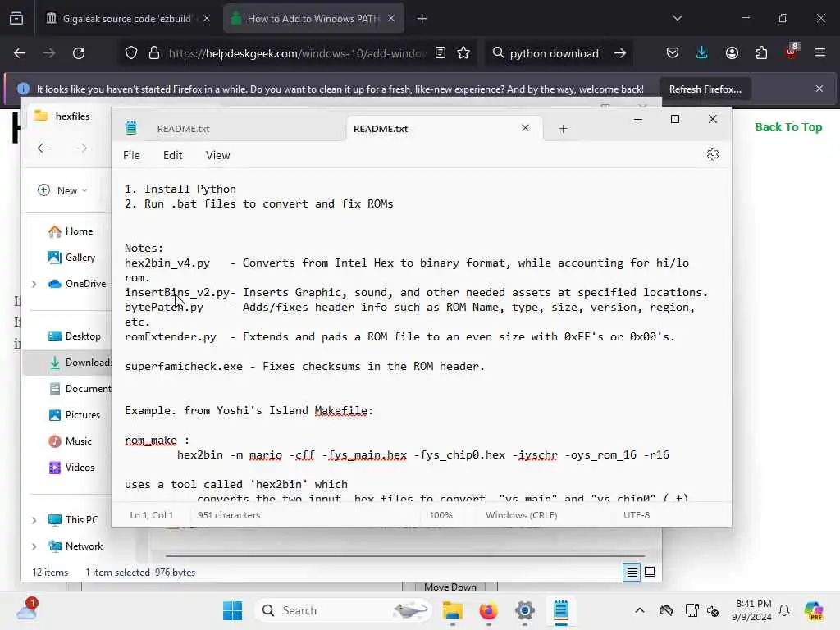
Task: Open Home in File Explorer sidebar
Action: (x=71, y=231)
